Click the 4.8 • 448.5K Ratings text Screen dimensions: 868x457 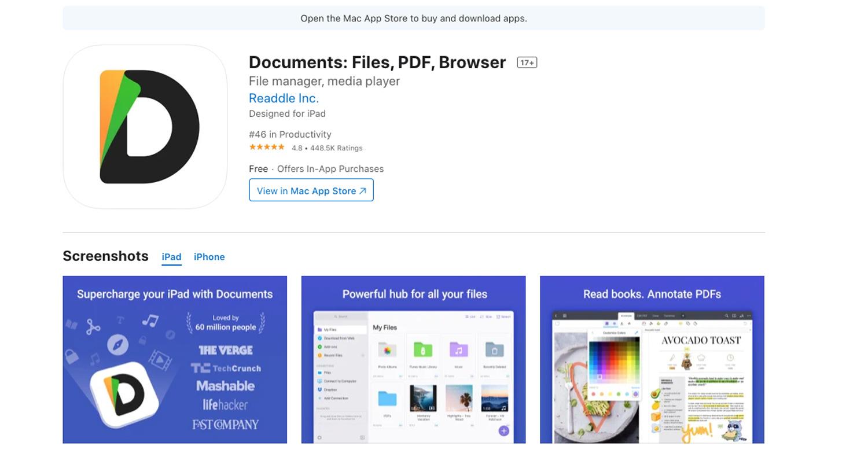327,148
